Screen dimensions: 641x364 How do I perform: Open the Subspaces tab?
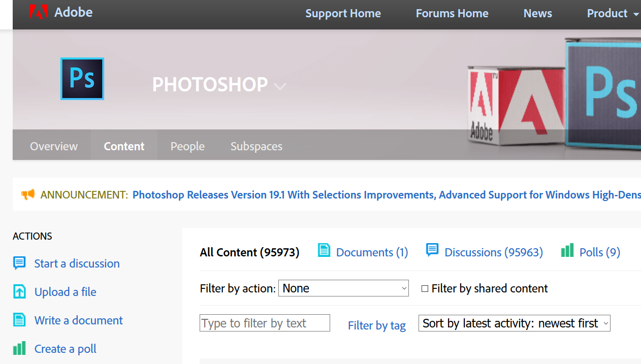(x=257, y=146)
